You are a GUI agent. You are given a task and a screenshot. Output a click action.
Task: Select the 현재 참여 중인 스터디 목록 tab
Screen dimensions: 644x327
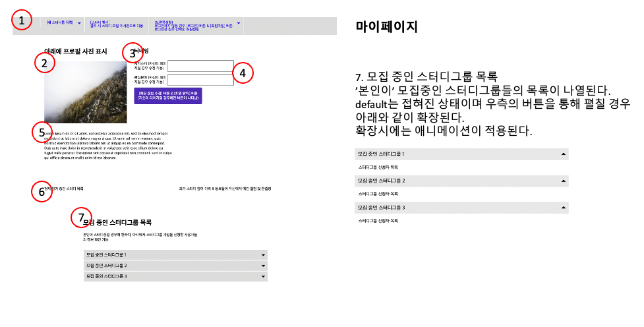coord(64,189)
